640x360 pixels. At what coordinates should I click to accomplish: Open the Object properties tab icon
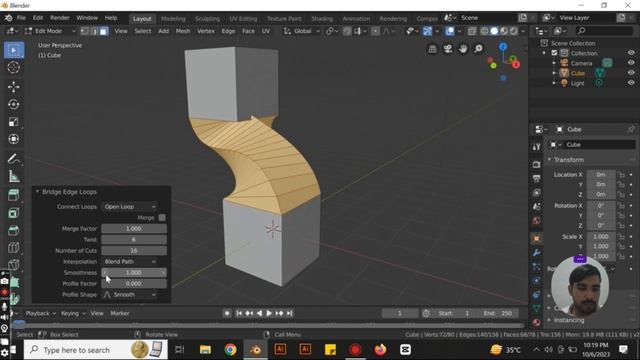[536, 239]
